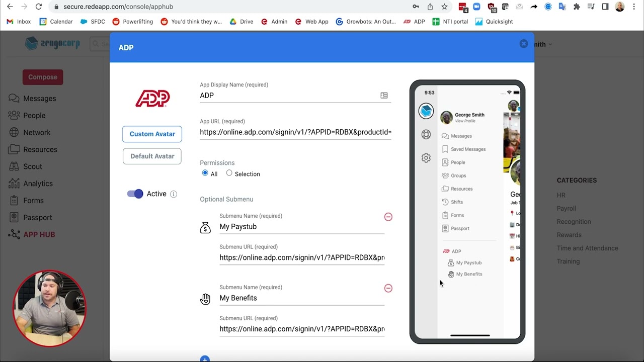Edit the My Paystub submenu URL field
Screen dimensions: 644x362
tap(302, 257)
